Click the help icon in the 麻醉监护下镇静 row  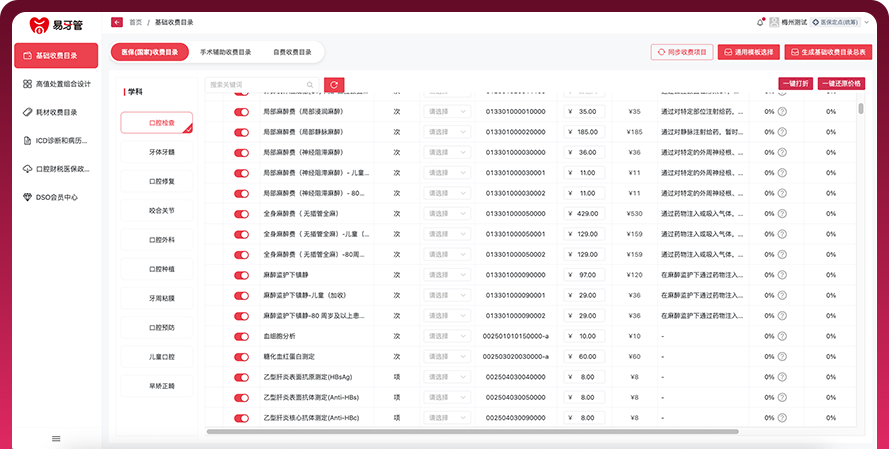782,275
